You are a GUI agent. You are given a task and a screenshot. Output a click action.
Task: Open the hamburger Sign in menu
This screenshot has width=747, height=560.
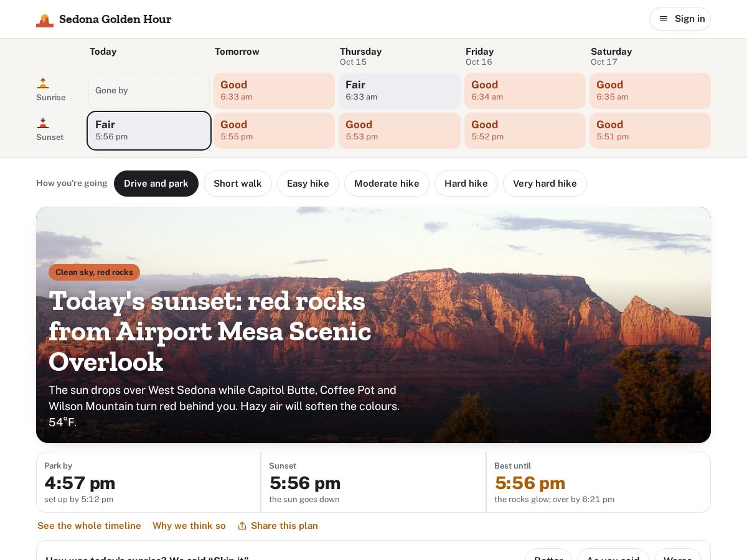point(680,19)
